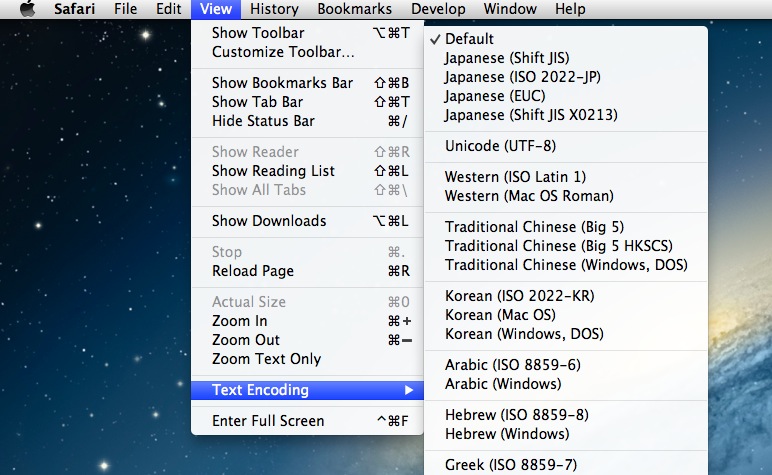Choose Enter Full Screen
Screen dimensions: 772x475
coord(307,421)
